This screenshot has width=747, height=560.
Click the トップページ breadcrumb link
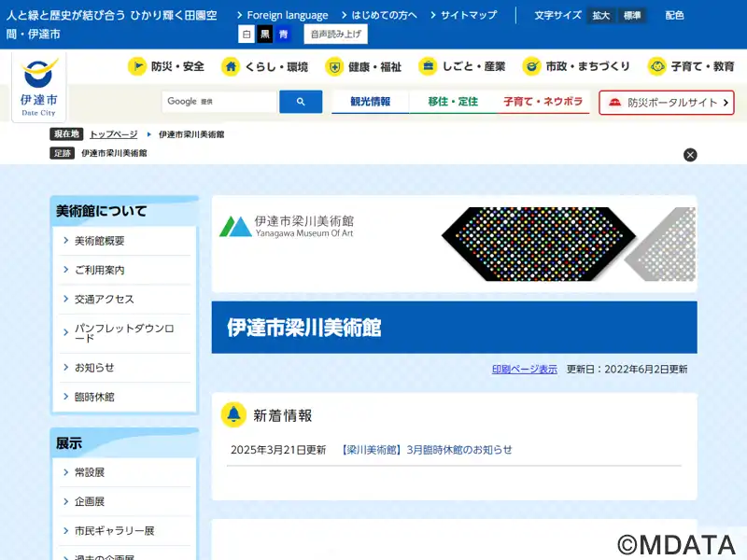click(x=113, y=134)
